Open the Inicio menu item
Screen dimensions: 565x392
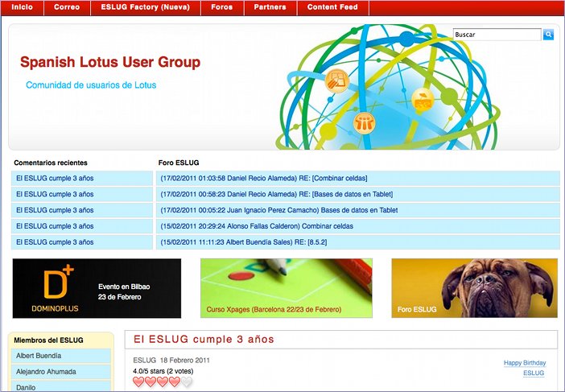(x=22, y=7)
